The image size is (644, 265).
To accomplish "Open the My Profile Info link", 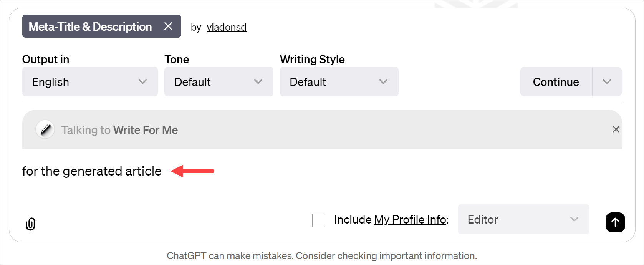I will pos(410,220).
